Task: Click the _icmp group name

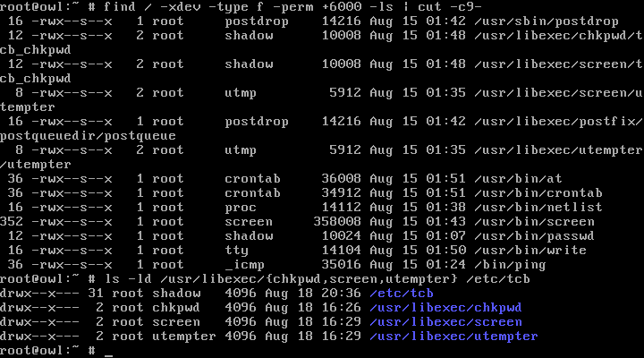Action: coord(243,264)
